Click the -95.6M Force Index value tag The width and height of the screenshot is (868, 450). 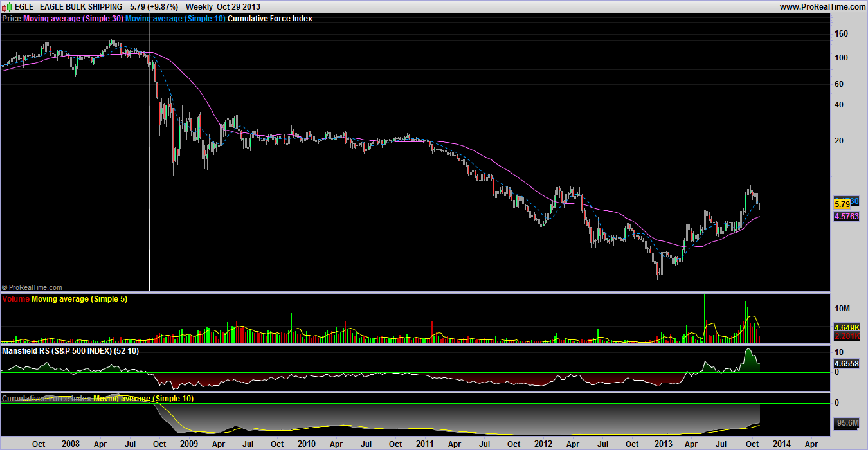click(846, 423)
